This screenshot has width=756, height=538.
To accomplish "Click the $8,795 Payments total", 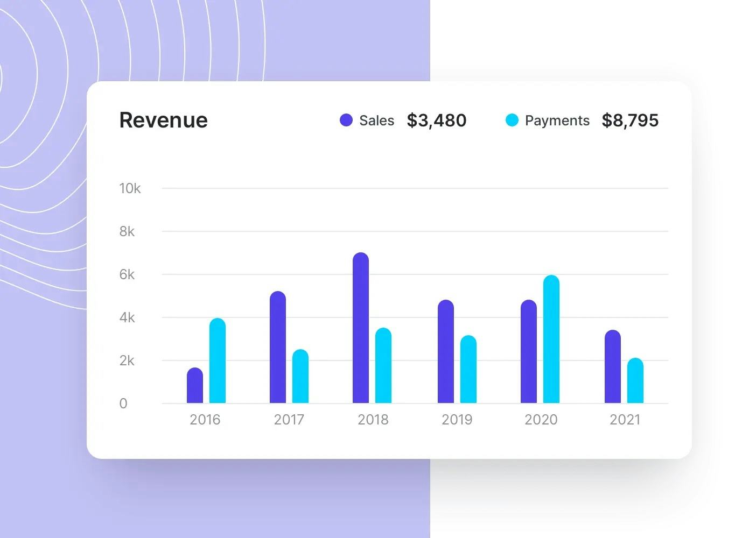I will coord(631,120).
